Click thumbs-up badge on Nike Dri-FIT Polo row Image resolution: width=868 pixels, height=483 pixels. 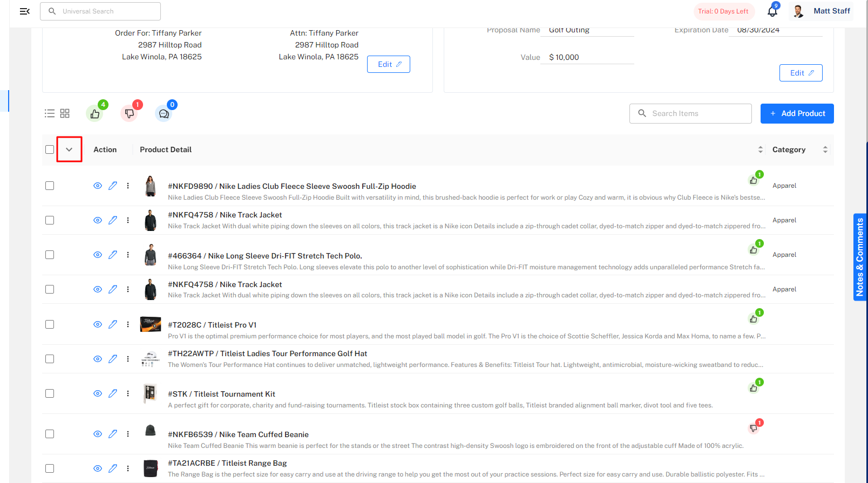pos(754,249)
